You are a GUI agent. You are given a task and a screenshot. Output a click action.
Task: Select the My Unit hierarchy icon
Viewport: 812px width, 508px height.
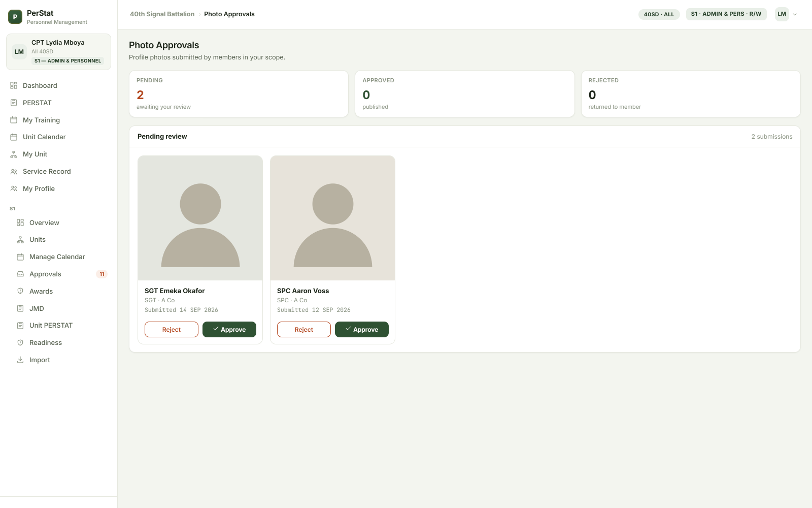pyautogui.click(x=14, y=154)
